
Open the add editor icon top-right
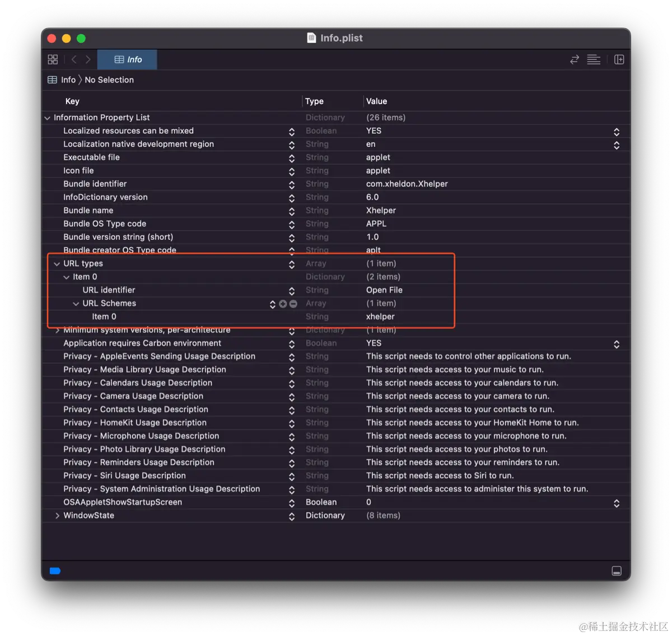pyautogui.click(x=619, y=59)
